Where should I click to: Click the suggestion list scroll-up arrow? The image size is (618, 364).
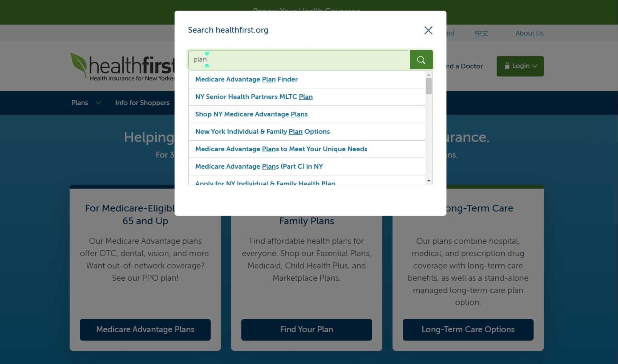(x=429, y=75)
